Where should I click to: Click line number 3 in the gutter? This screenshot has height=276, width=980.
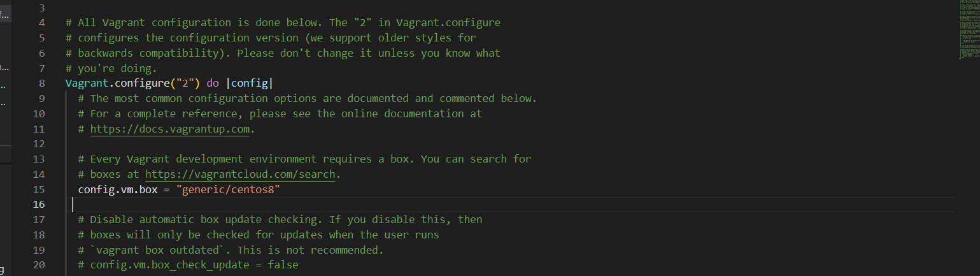click(41, 8)
